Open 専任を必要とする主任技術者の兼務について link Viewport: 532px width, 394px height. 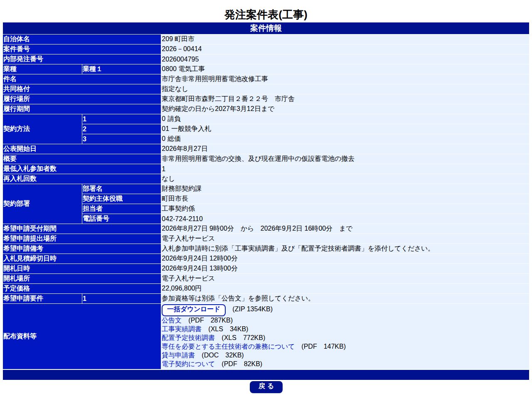(228, 347)
